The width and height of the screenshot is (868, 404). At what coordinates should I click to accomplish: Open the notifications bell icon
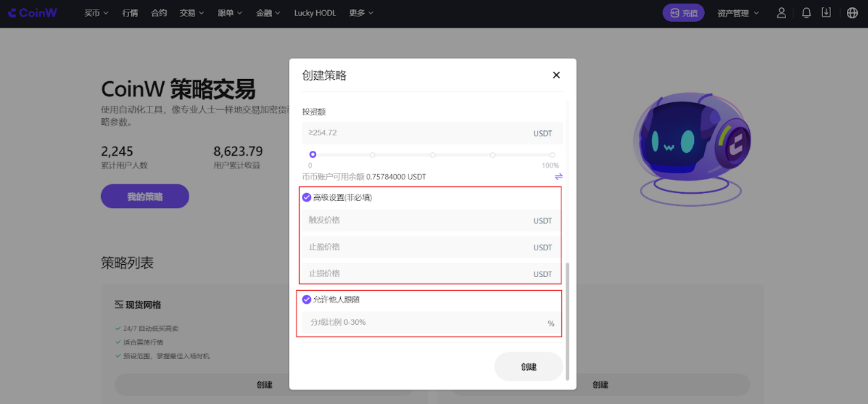click(x=806, y=13)
